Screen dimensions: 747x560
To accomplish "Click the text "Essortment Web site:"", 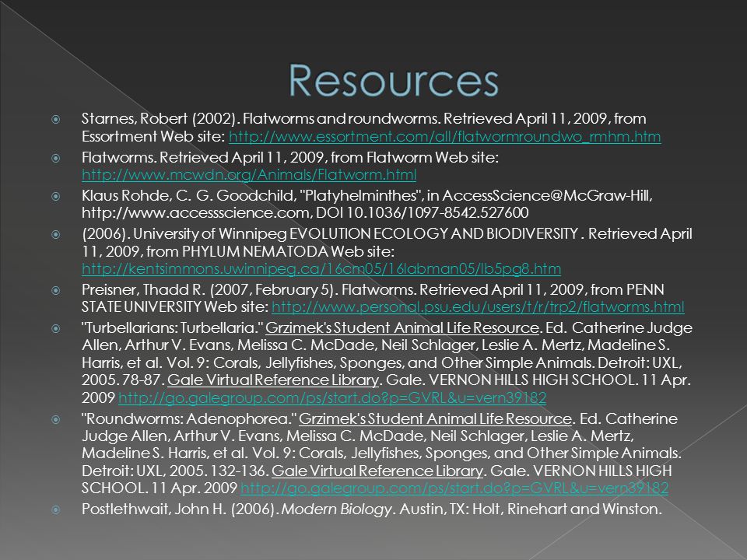I will point(153,137).
